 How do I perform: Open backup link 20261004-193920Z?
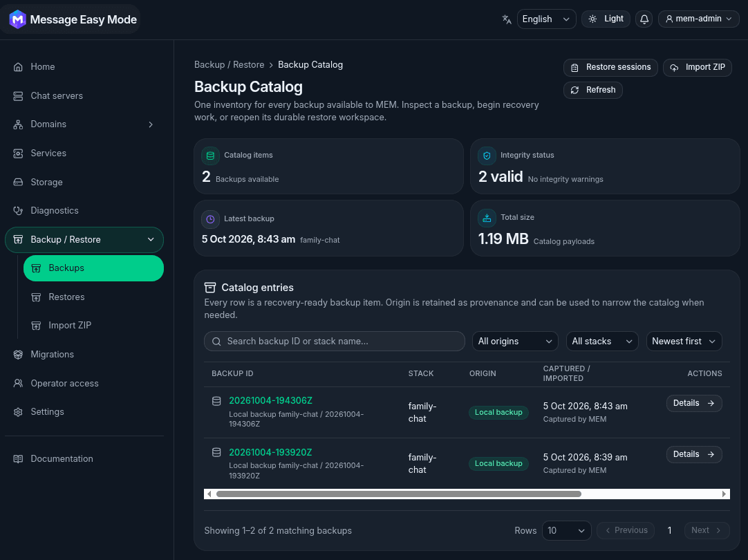point(270,452)
